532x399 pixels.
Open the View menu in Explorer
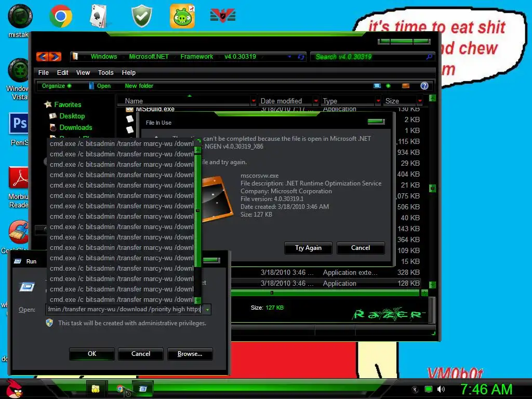coord(83,73)
